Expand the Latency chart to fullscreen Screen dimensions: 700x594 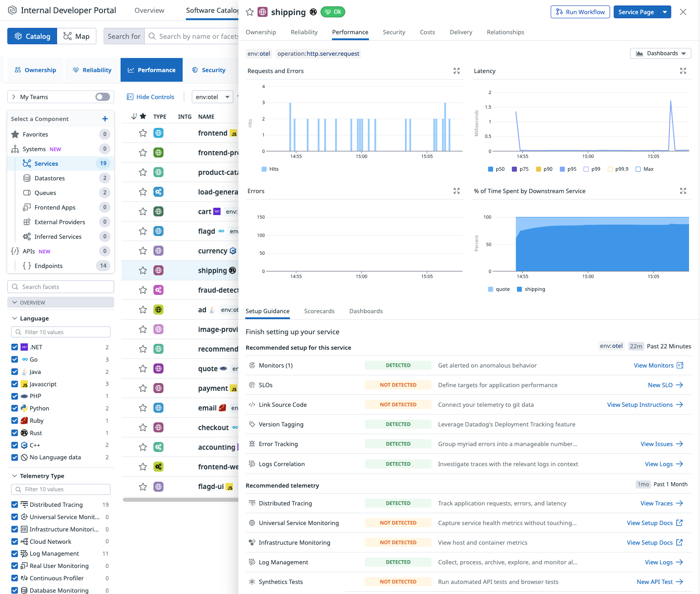point(683,71)
